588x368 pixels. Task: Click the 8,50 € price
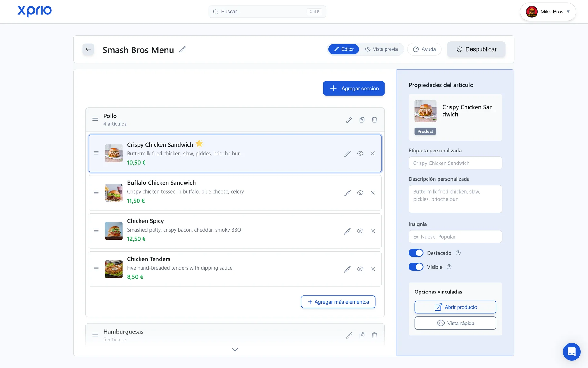[135, 277]
